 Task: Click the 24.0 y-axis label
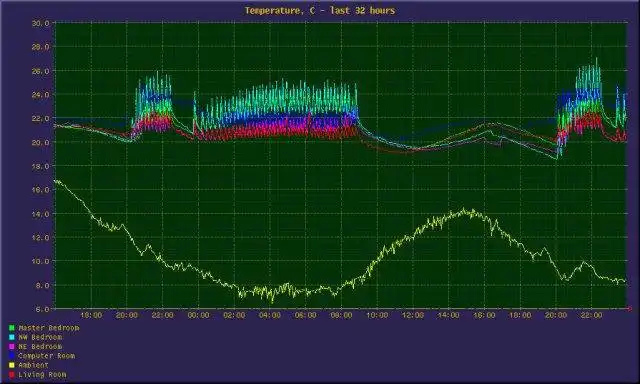point(41,95)
